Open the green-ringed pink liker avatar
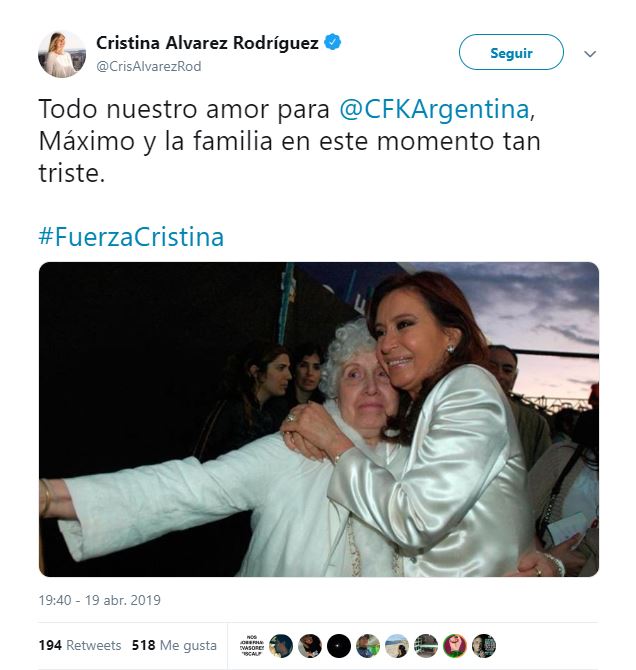 pos(455,646)
